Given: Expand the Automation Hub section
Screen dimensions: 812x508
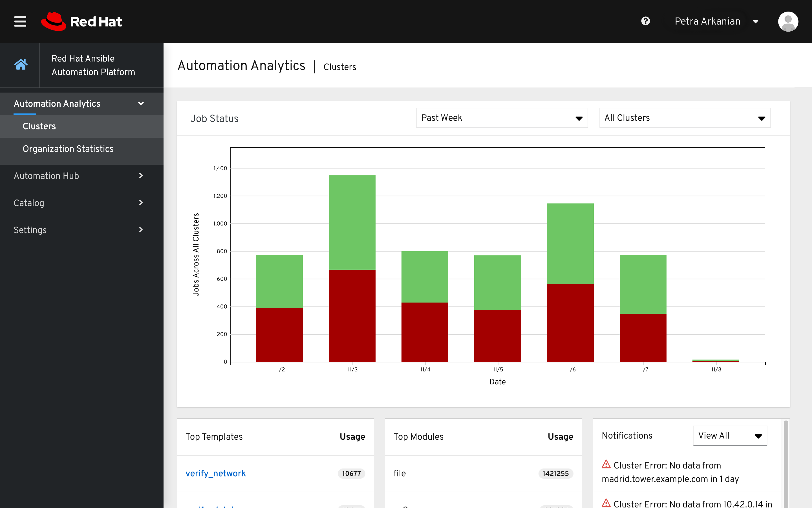Looking at the screenshot, I should coord(81,176).
